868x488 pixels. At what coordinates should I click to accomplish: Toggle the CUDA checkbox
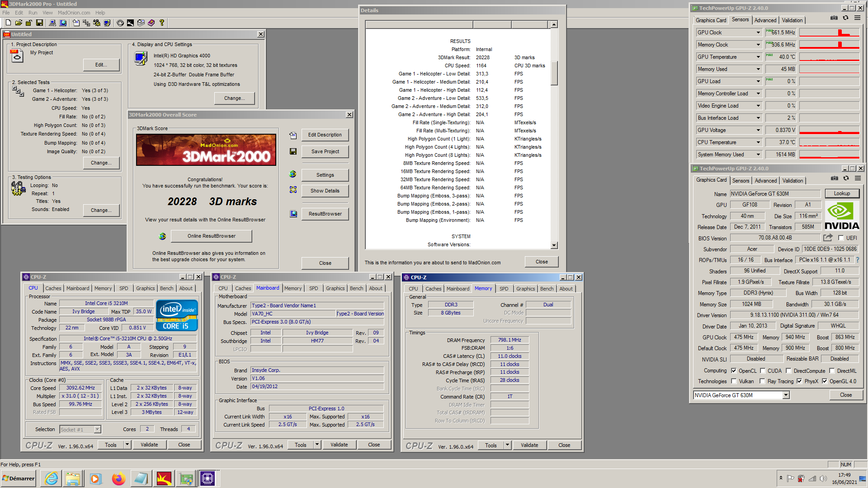pos(763,371)
